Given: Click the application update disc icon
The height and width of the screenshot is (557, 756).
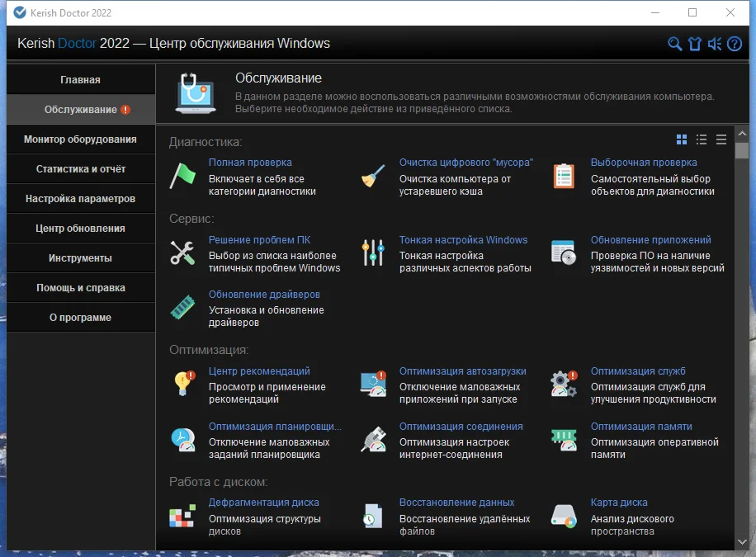Looking at the screenshot, I should [x=564, y=253].
